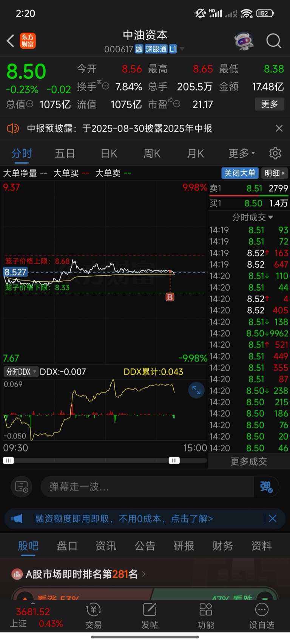Tap the L1 level badge
Image resolution: width=290 pixels, height=644 pixels.
tap(173, 49)
